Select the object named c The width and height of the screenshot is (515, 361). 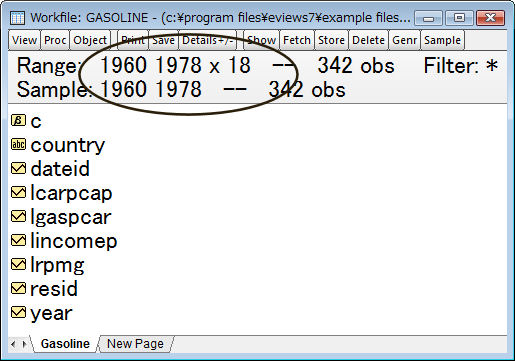coord(36,121)
